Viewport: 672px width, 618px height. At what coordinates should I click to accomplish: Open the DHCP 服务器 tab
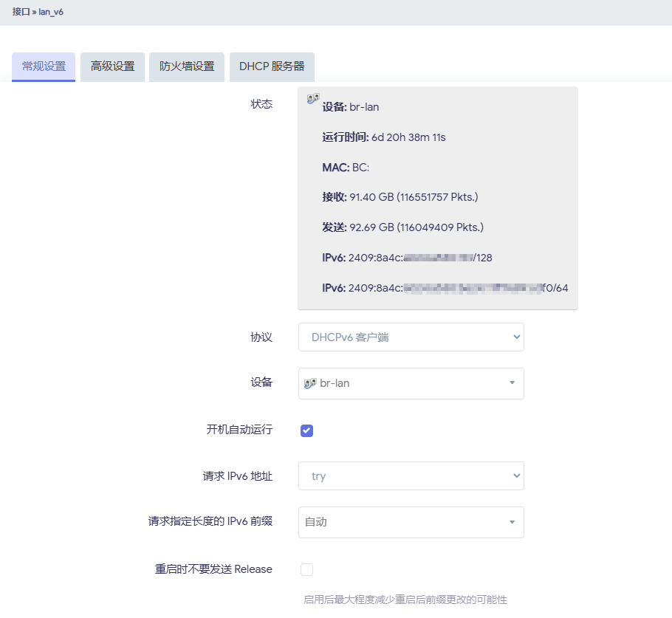(272, 66)
